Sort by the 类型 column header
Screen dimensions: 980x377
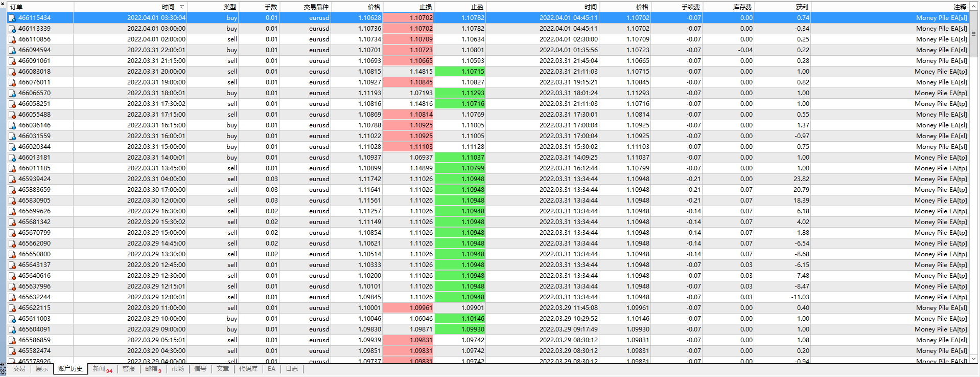213,7
